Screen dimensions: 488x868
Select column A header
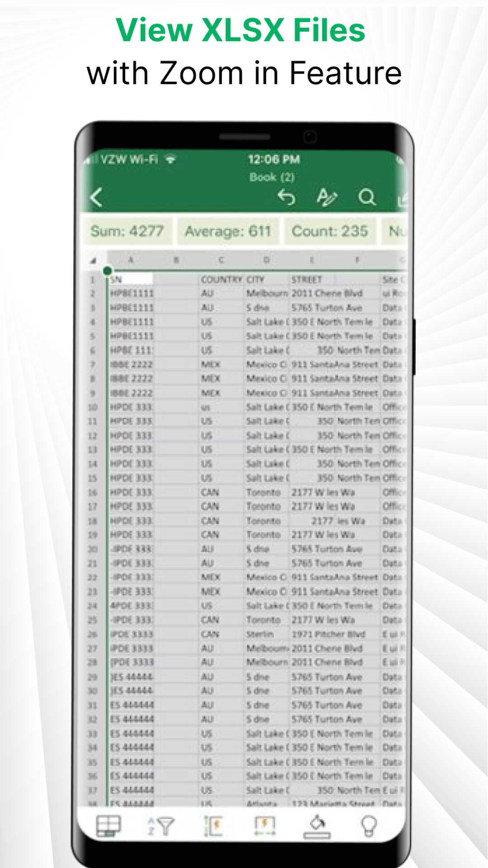(x=131, y=260)
